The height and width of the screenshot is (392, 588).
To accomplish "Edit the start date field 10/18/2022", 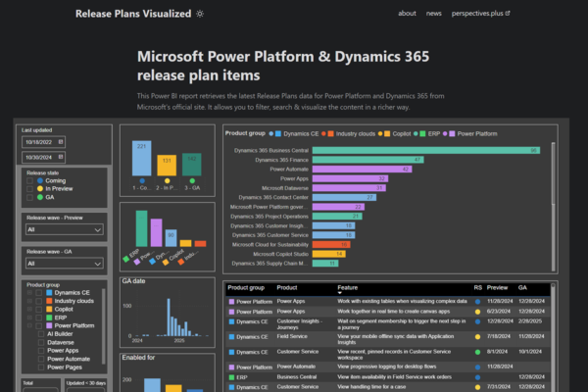I will point(43,142).
